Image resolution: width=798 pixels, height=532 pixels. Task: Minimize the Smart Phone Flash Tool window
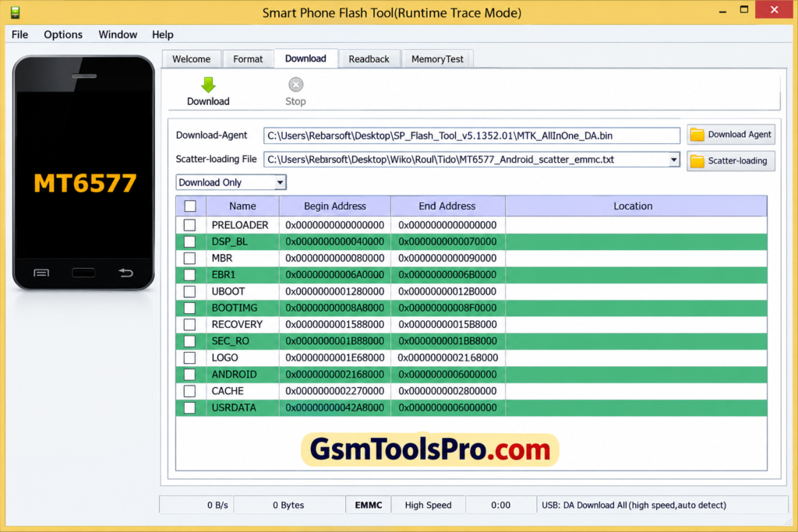[x=722, y=11]
